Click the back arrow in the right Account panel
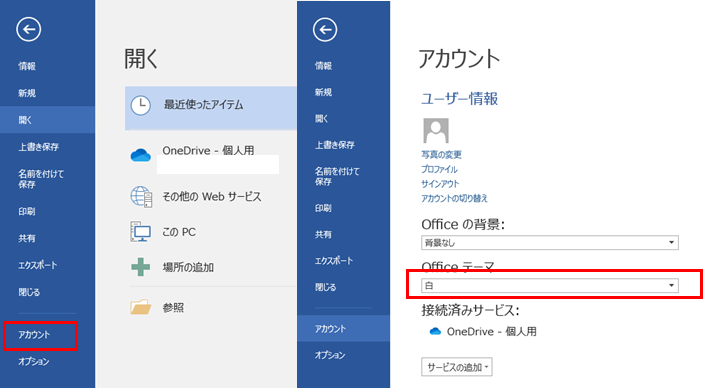This screenshot has height=388, width=703. (325, 30)
